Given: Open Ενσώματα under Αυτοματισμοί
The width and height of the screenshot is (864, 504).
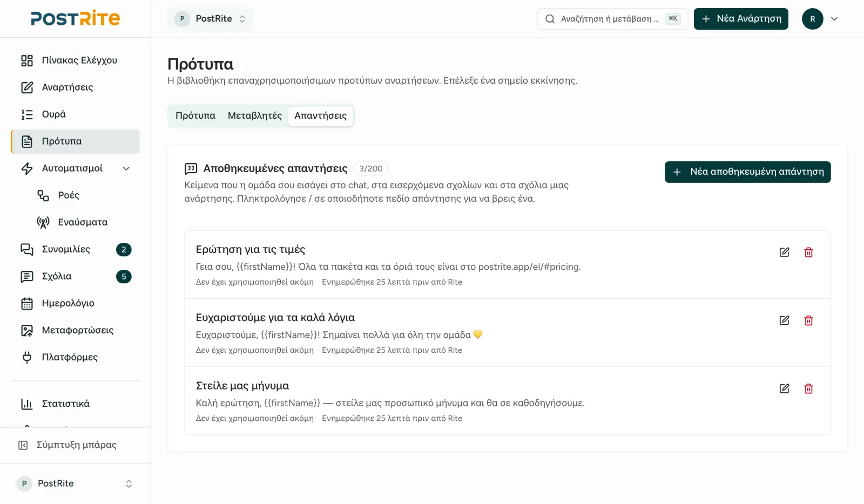Looking at the screenshot, I should pos(83,222).
